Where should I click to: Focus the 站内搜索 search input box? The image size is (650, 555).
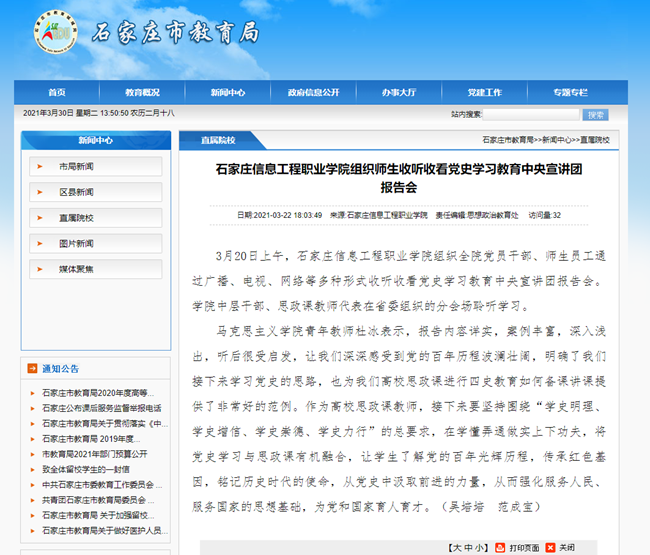530,115
